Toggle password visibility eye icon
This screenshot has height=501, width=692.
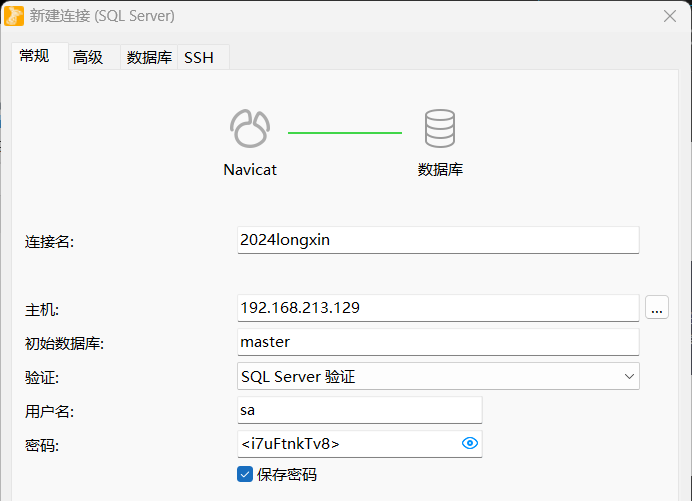point(470,443)
